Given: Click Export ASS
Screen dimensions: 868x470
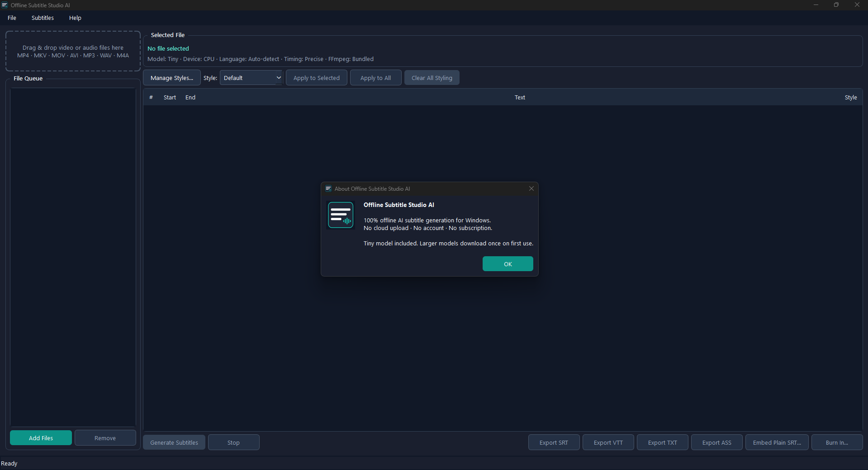Looking at the screenshot, I should 716,442.
